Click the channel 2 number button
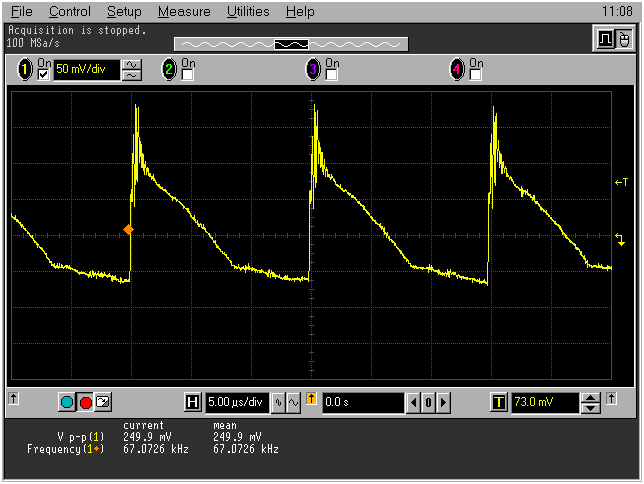Image resolution: width=644 pixels, height=484 pixels. pos(169,70)
